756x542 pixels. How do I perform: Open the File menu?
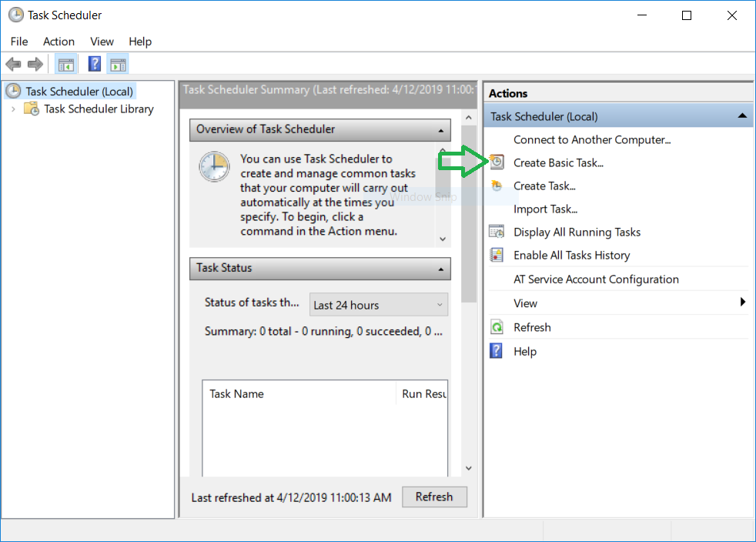coord(19,42)
